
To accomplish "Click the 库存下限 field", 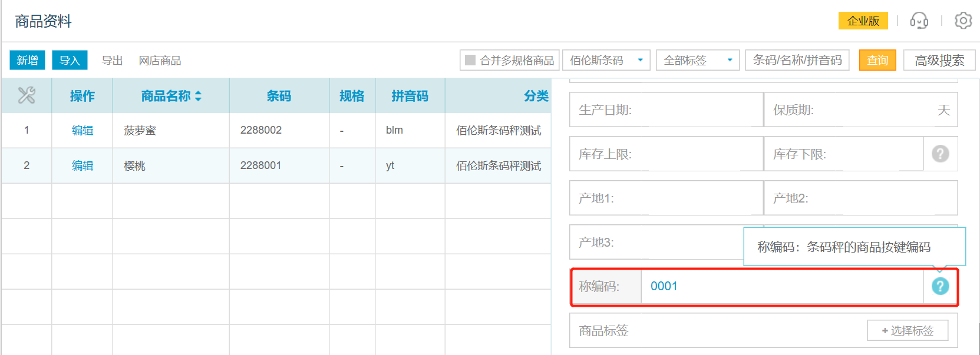I will coord(844,154).
